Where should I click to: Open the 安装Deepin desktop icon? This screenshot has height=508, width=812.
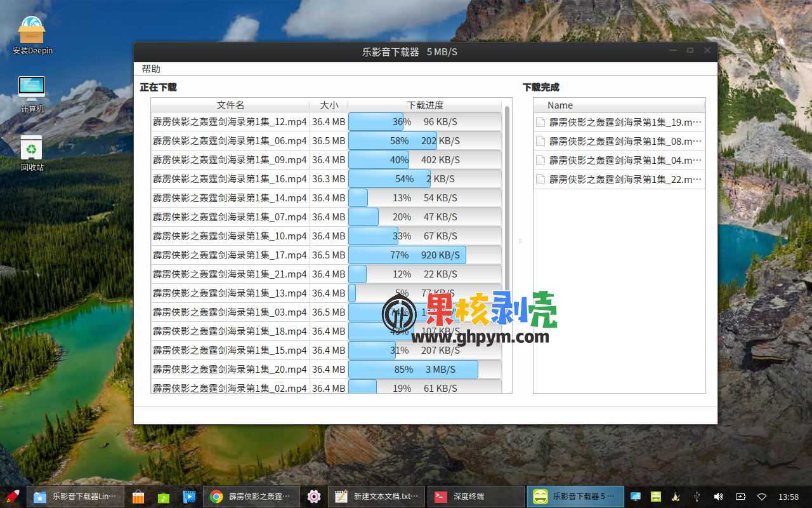32,35
